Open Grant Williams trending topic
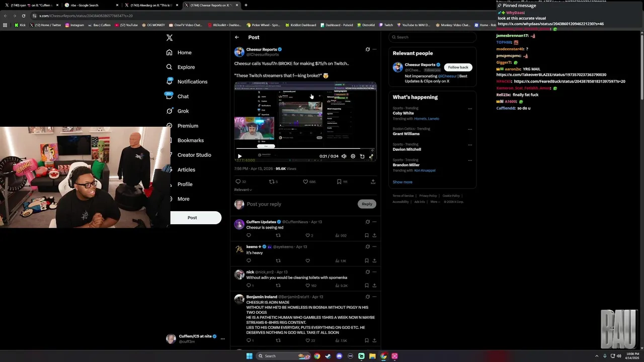644x362 pixels. 406,134
